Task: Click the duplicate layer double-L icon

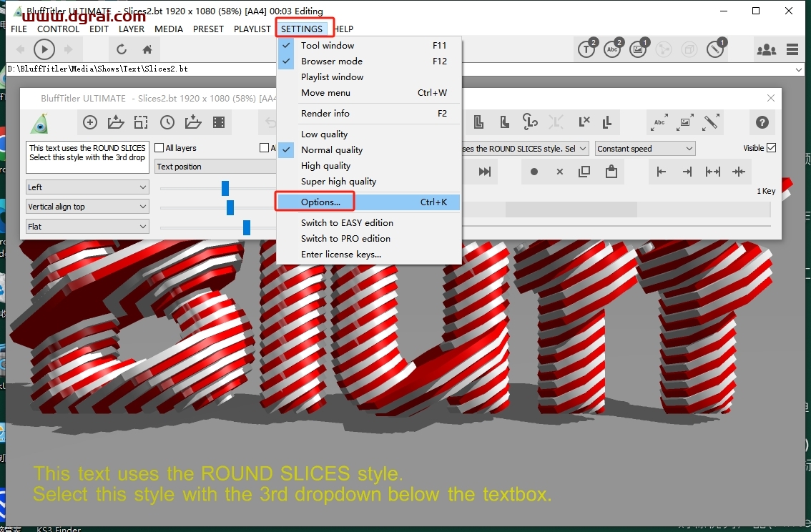Action: [x=607, y=122]
